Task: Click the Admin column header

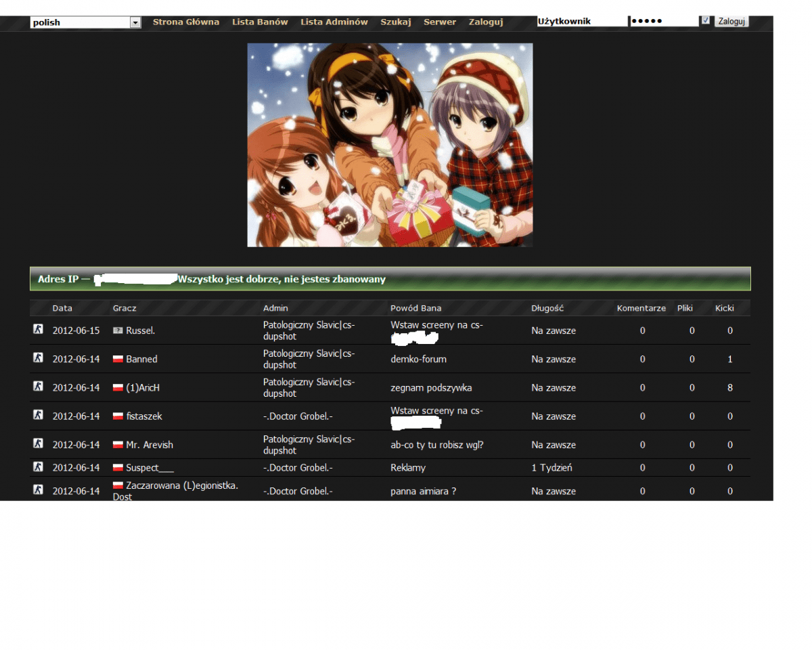Action: [x=275, y=308]
